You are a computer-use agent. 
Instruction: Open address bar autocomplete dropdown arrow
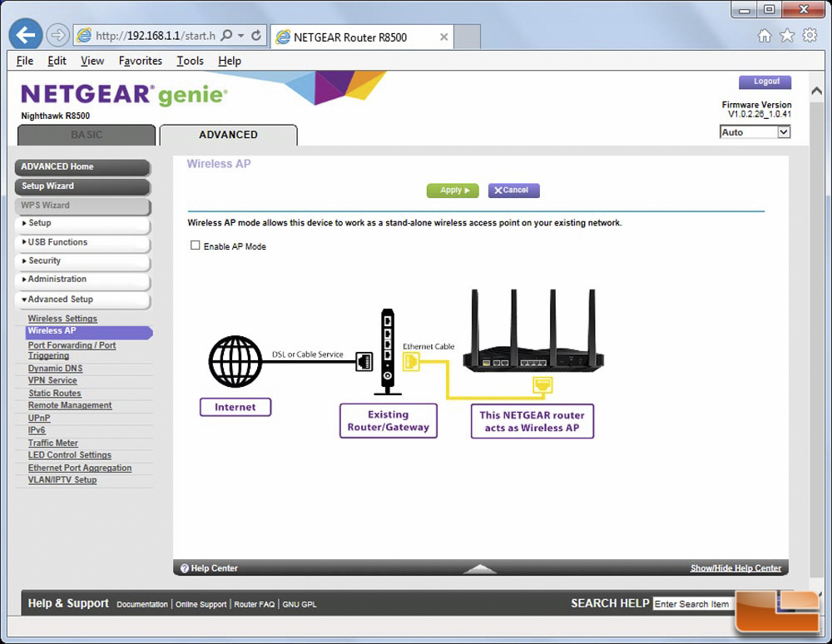[x=241, y=36]
